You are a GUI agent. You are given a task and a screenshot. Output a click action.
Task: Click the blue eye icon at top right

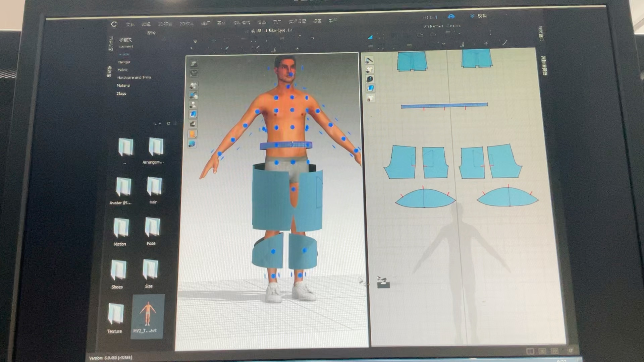(451, 16)
